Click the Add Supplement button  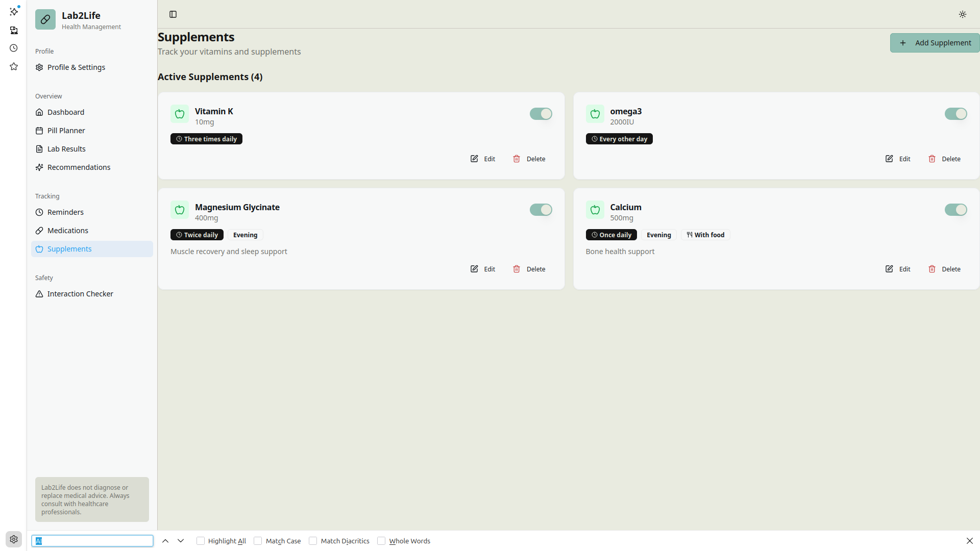[935, 43]
